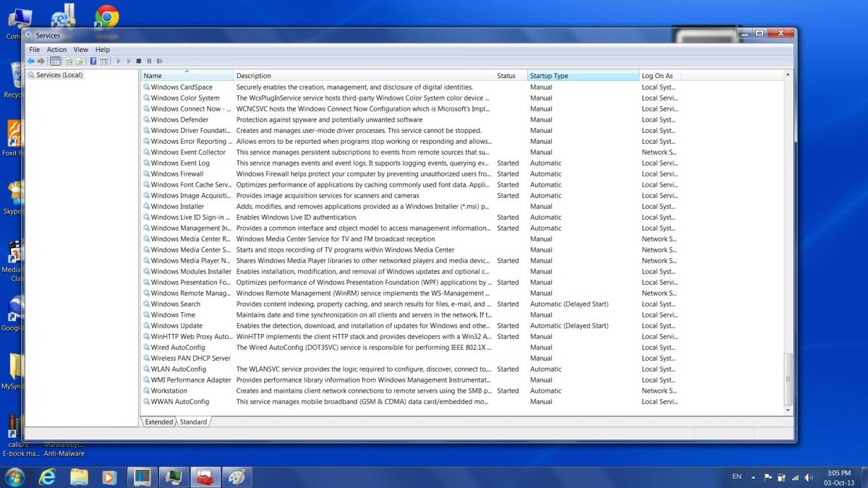Select the Workstation service gear icon
The height and width of the screenshot is (488, 868).
click(147, 391)
